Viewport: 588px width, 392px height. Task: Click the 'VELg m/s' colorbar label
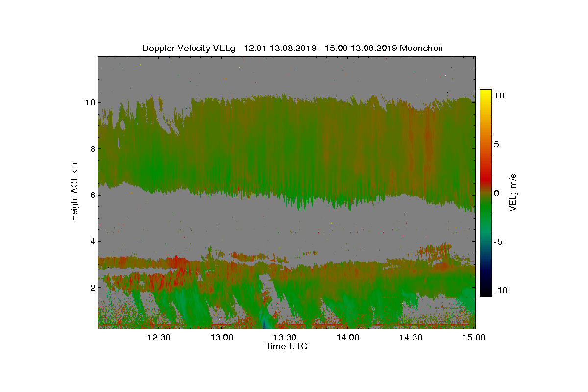(x=513, y=192)
